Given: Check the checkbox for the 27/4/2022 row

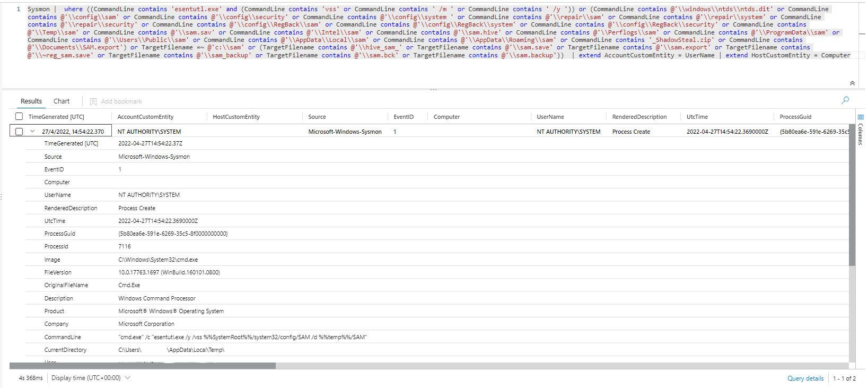Looking at the screenshot, I should [x=19, y=132].
